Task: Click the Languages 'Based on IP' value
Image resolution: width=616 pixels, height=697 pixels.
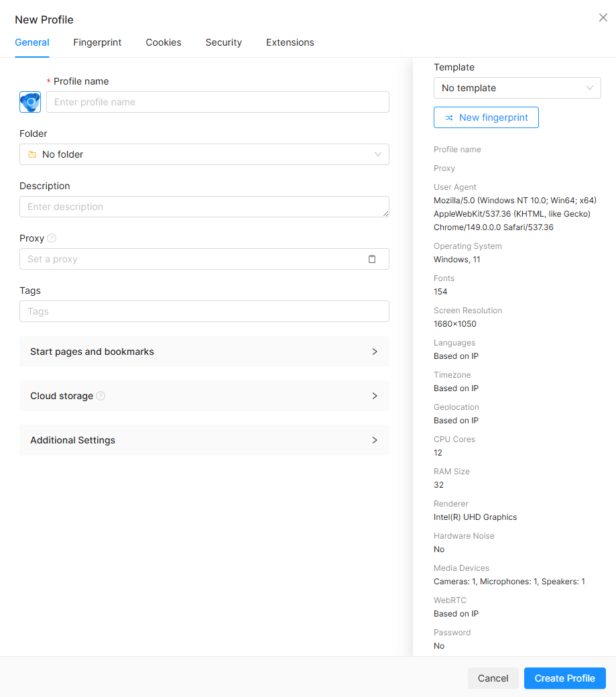Action: coord(456,356)
